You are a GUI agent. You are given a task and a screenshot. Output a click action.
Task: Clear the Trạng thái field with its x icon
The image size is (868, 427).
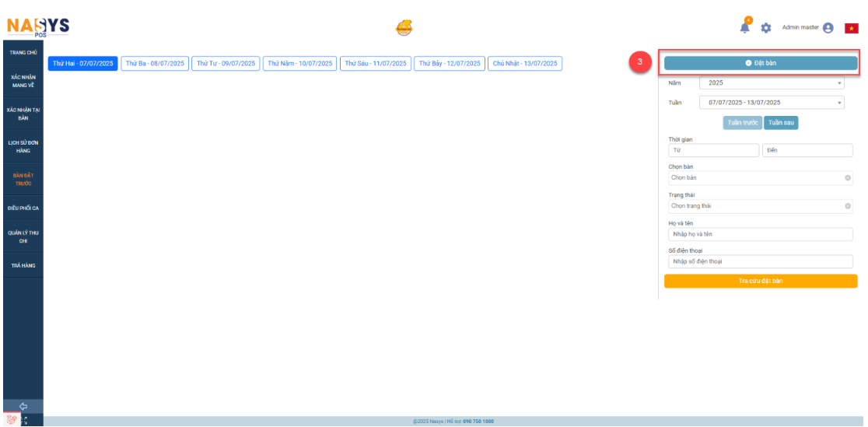[848, 206]
